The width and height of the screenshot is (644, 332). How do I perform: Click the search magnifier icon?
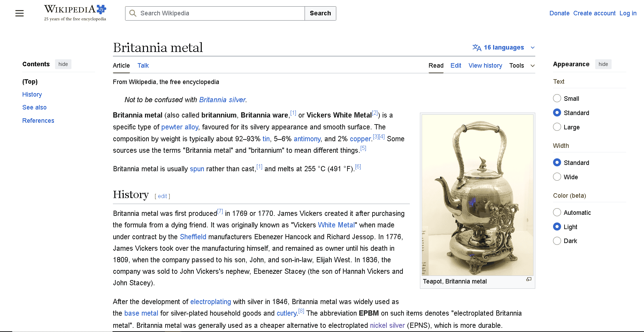point(133,13)
